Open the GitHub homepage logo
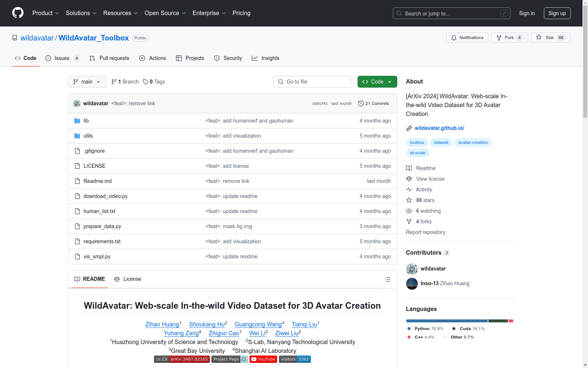 18,13
